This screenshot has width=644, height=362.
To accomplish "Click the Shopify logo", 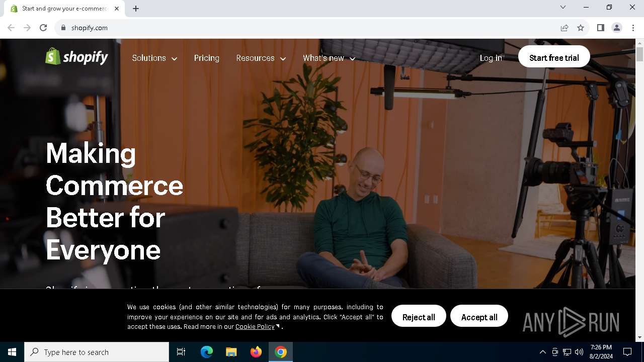I will coord(76,57).
